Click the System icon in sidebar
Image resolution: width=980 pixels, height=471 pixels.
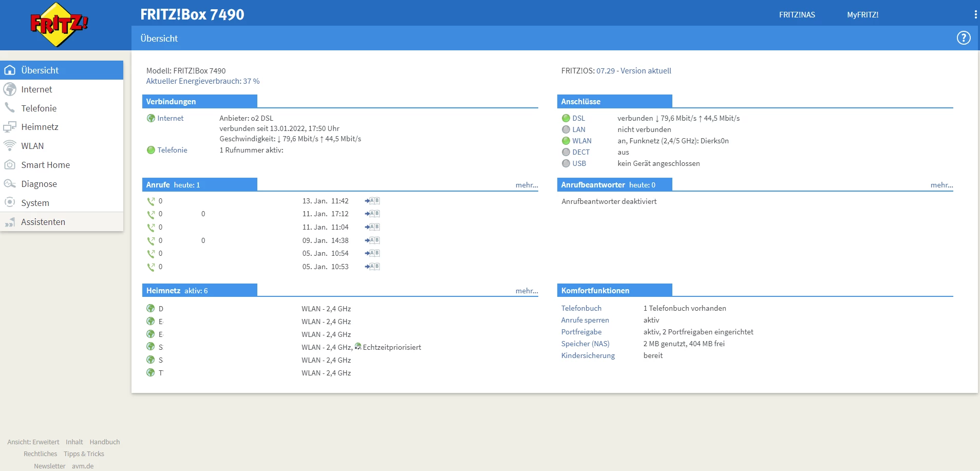10,202
